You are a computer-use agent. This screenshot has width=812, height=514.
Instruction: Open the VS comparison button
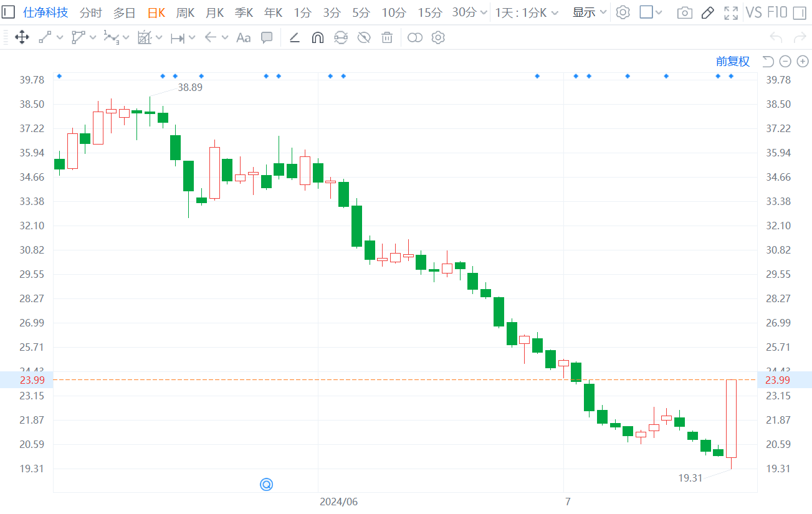(753, 12)
